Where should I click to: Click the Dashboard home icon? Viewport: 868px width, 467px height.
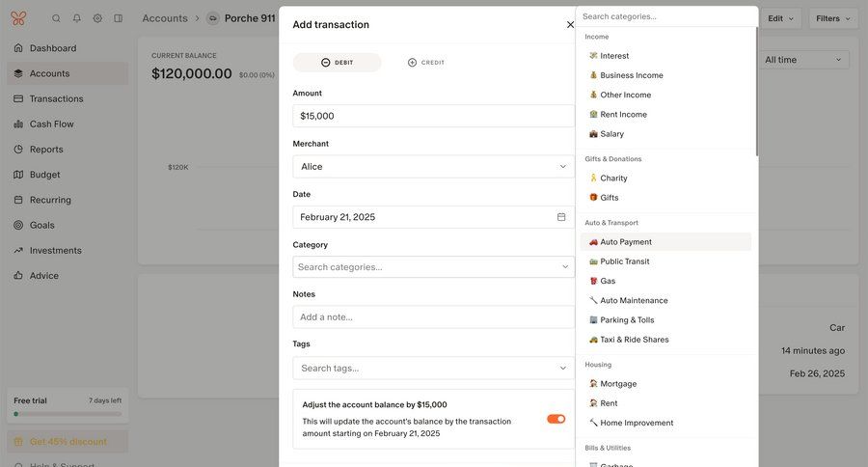pyautogui.click(x=18, y=48)
